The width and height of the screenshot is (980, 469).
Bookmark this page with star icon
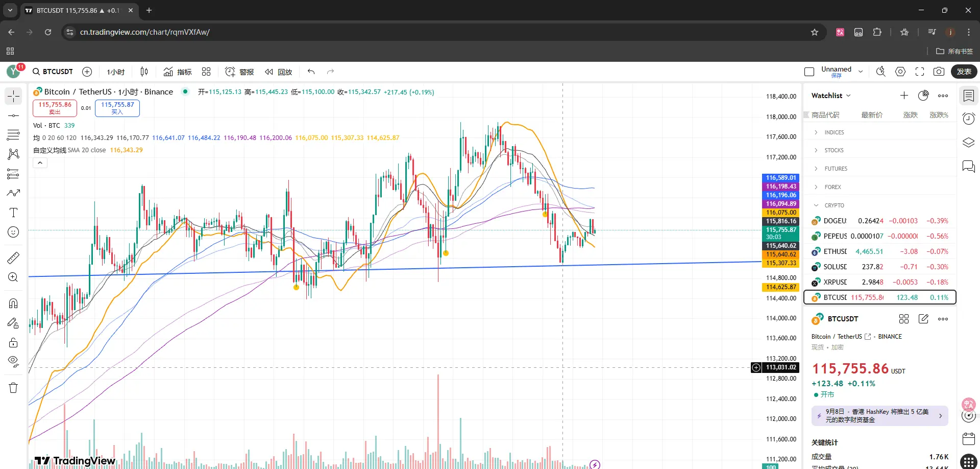point(815,32)
